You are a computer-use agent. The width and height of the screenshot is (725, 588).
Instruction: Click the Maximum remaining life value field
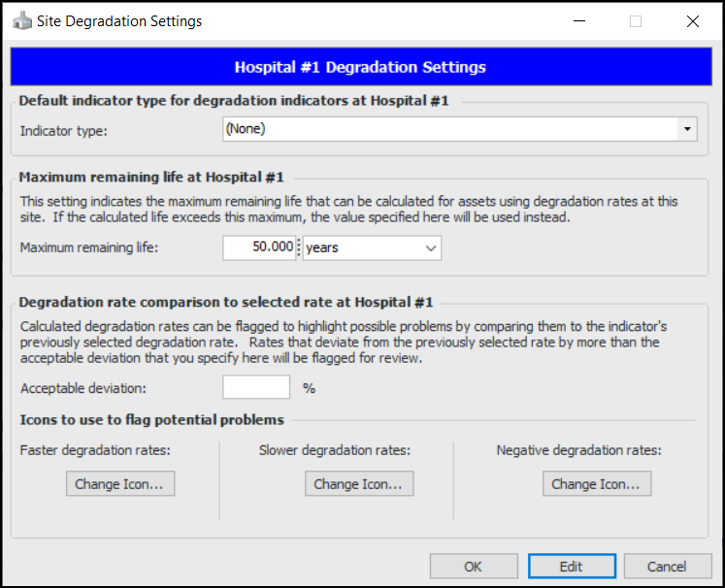tap(258, 248)
